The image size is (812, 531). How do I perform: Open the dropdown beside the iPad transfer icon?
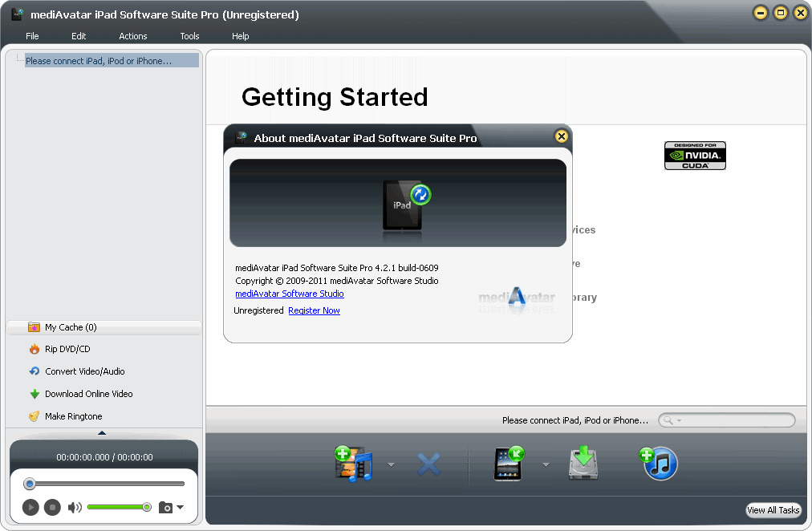546,464
